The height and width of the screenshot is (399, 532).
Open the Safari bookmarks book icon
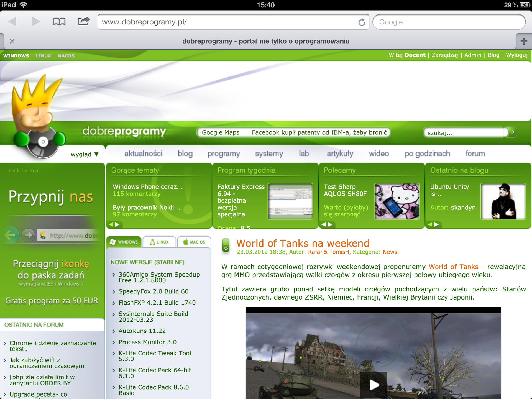click(x=59, y=22)
